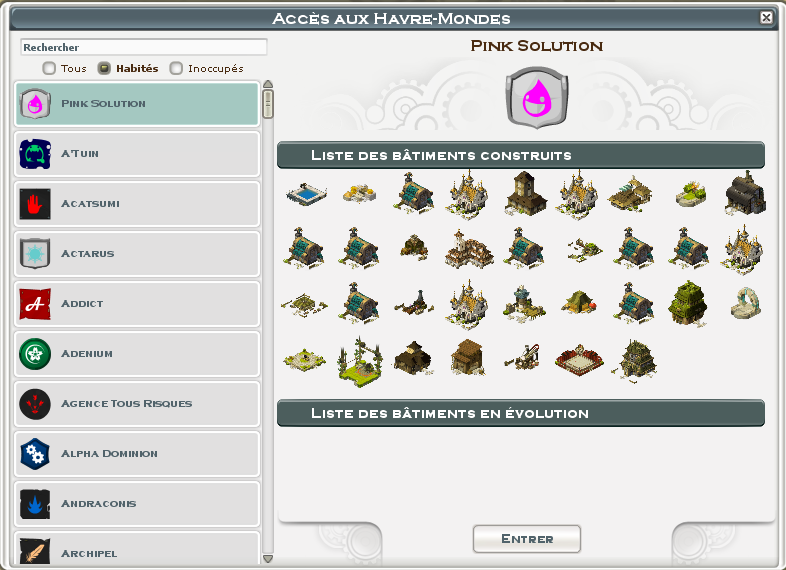786x570 pixels.
Task: Click the stone arch portal building icon
Action: point(745,303)
